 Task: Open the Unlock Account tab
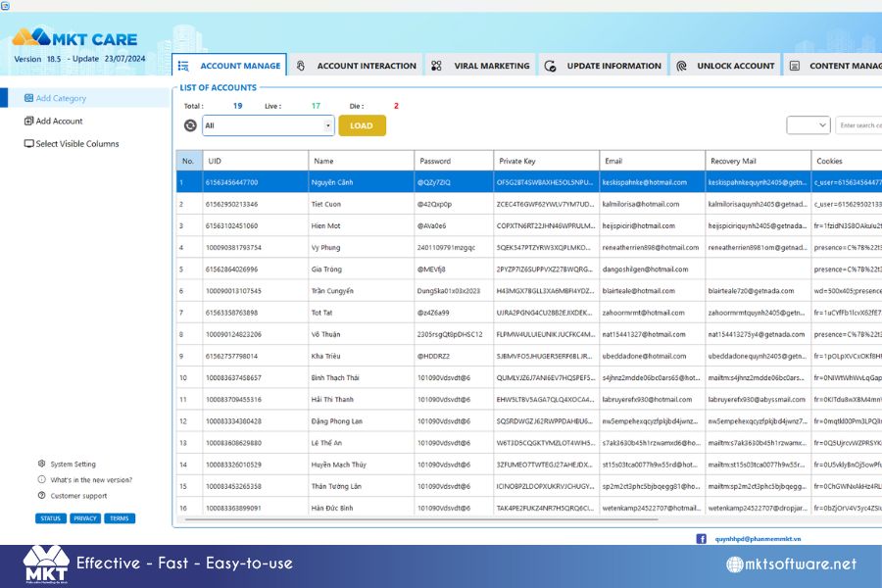[724, 66]
